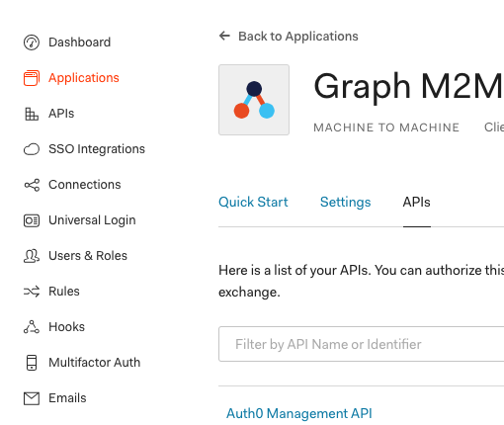Click the Users & Roles people icon
Image resolution: width=504 pixels, height=425 pixels.
(32, 256)
